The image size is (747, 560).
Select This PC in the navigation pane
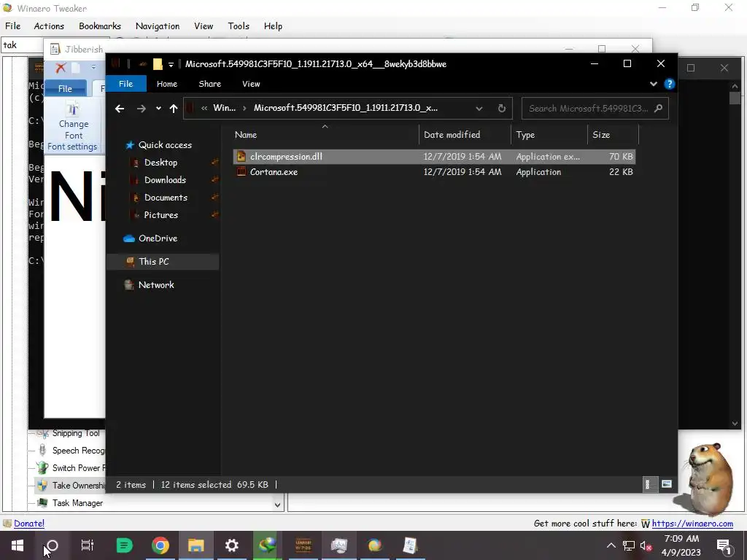(x=163, y=262)
